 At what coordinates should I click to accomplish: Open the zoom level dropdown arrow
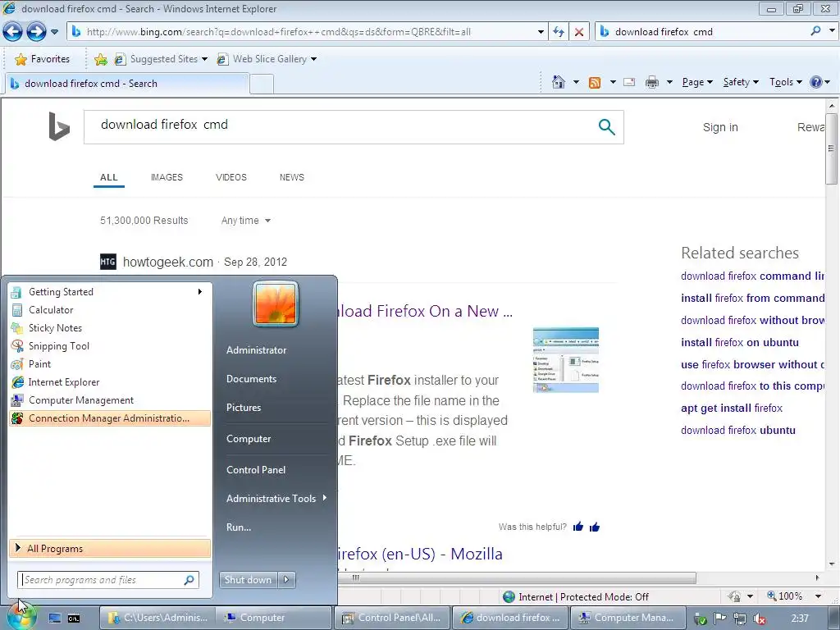tap(818, 596)
